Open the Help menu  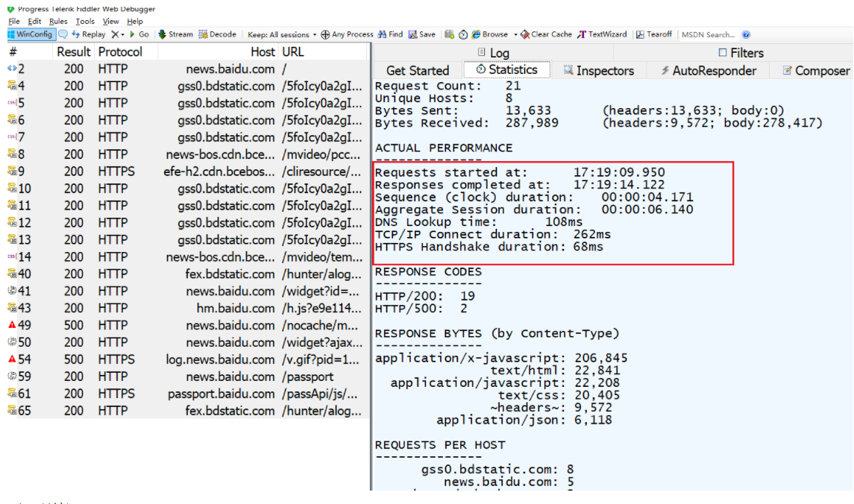click(134, 21)
